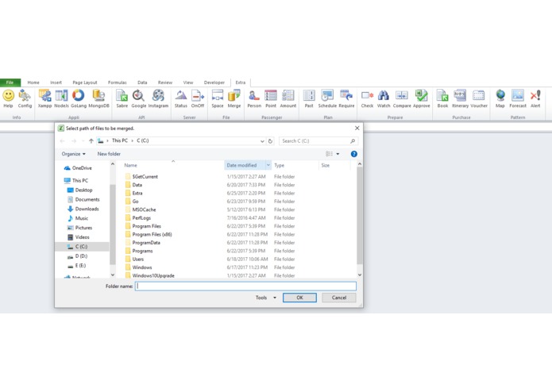Open the Organize dropdown menu
Viewport: 552px width, 392px height.
click(x=73, y=154)
